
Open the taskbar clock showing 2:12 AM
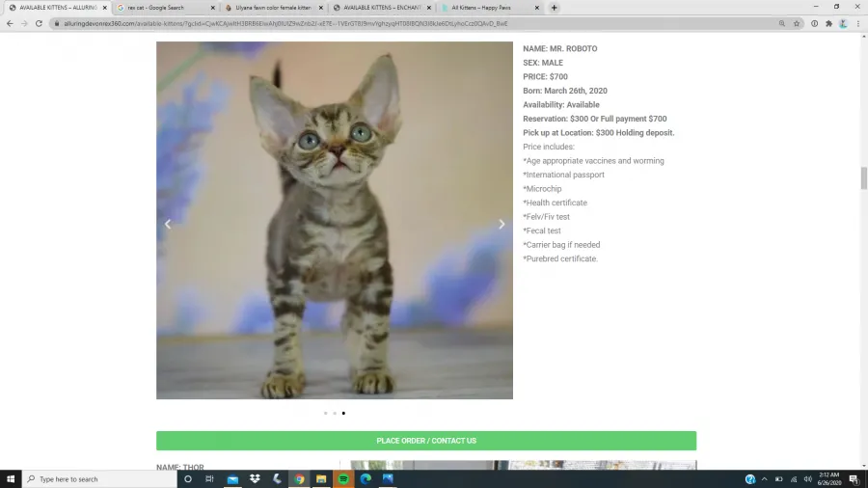point(829,479)
